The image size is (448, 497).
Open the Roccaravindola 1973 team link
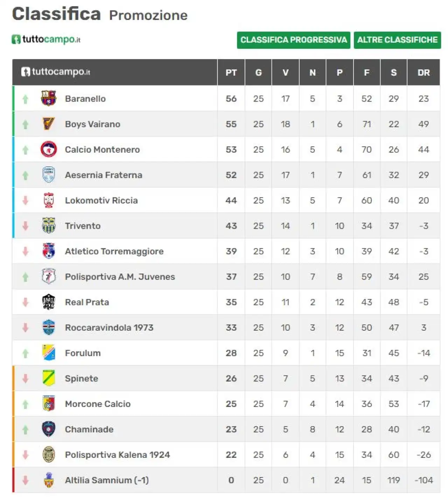click(109, 328)
